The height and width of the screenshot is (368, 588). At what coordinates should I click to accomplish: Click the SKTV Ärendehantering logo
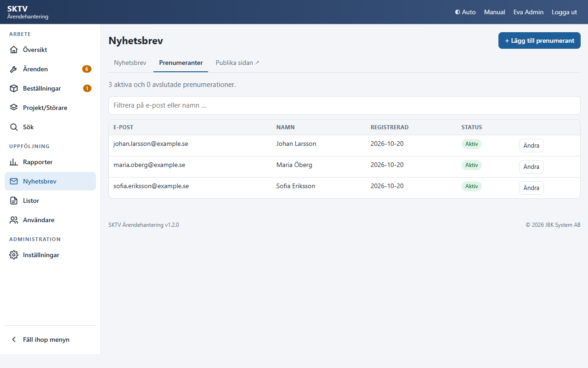coord(28,12)
